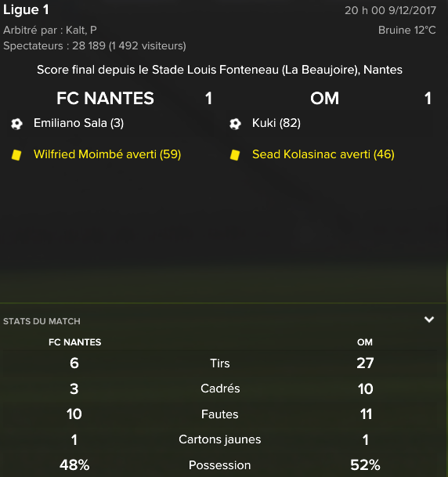This screenshot has height=477, width=448.
Task: Click the yellow card icon beside Wilfried Moimbé
Action: pos(16,155)
